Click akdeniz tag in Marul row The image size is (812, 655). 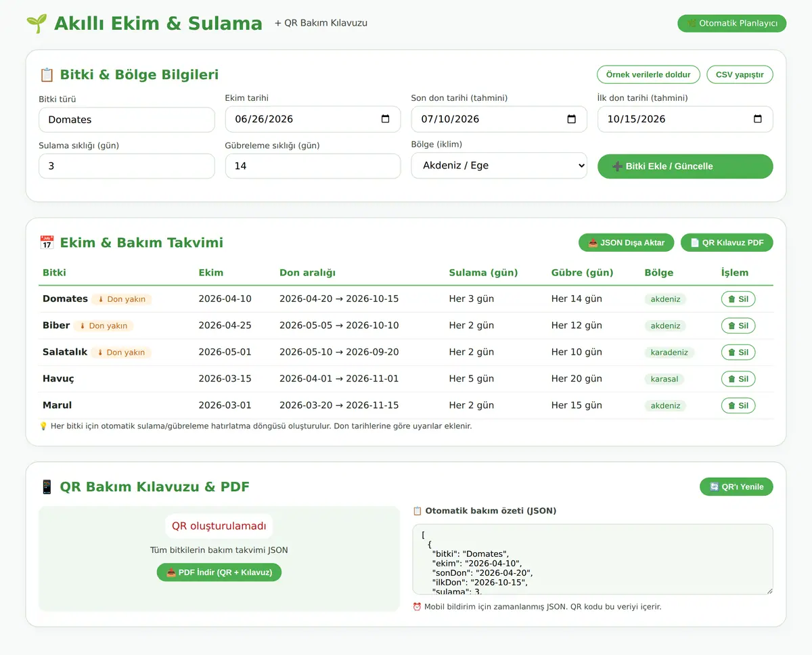pyautogui.click(x=665, y=405)
